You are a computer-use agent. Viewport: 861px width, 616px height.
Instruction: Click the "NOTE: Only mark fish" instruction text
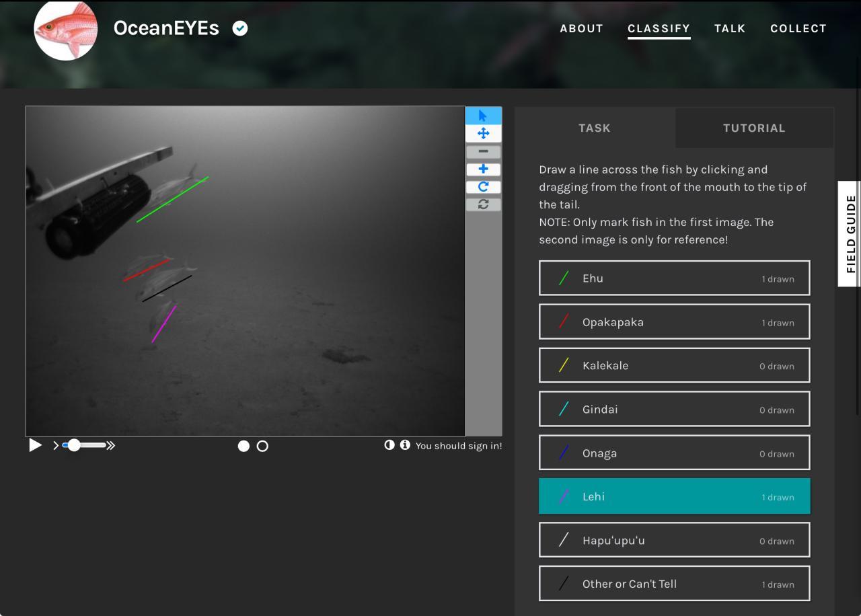point(656,231)
